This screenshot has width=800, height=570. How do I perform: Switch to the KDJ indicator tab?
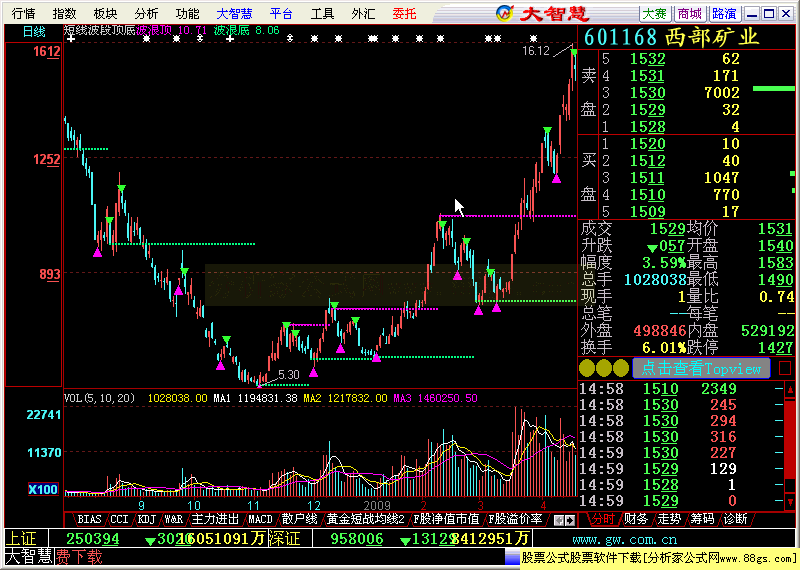(147, 519)
